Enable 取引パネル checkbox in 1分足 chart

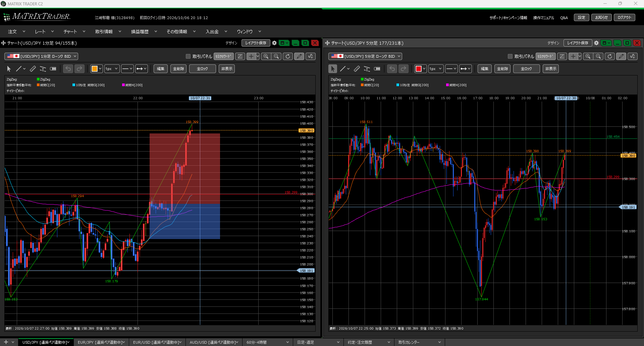click(188, 56)
